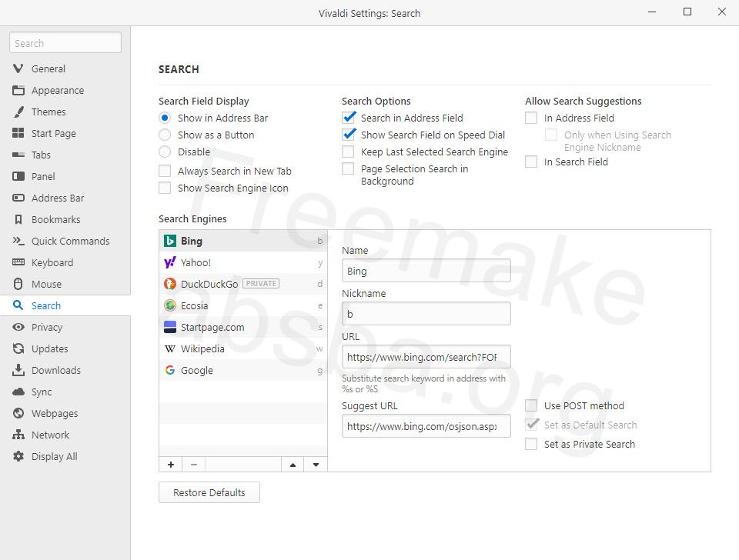Open the General settings category label
The image size is (739, 560).
click(x=48, y=68)
